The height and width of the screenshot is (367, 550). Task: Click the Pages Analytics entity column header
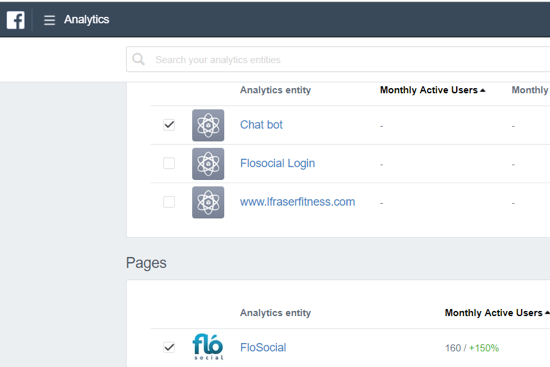[x=275, y=313]
